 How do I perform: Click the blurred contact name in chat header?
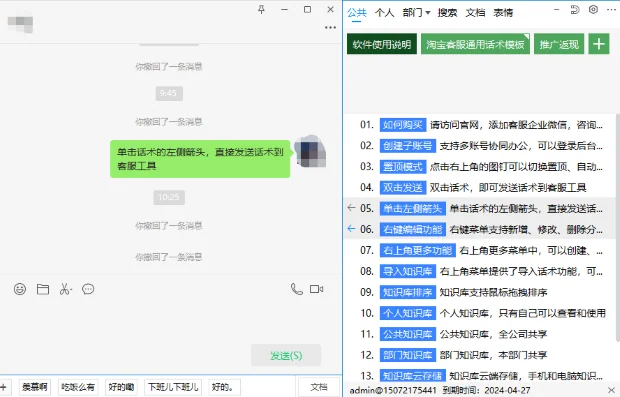click(20, 23)
